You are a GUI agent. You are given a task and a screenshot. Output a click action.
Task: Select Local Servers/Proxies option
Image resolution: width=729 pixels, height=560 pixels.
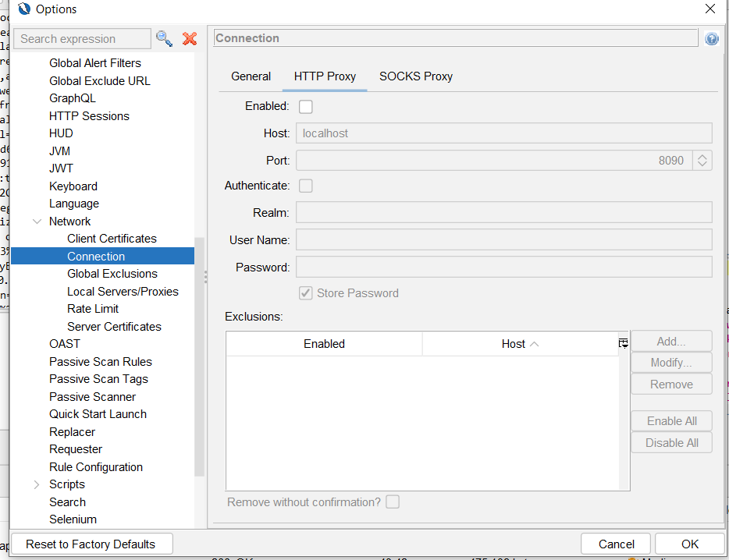(x=123, y=292)
